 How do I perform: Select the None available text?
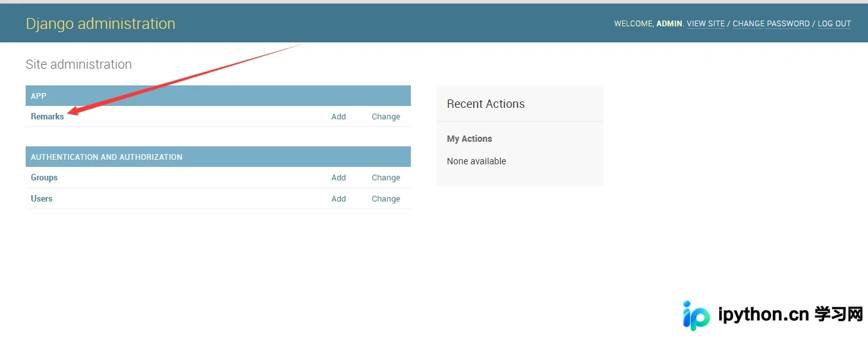coord(476,161)
